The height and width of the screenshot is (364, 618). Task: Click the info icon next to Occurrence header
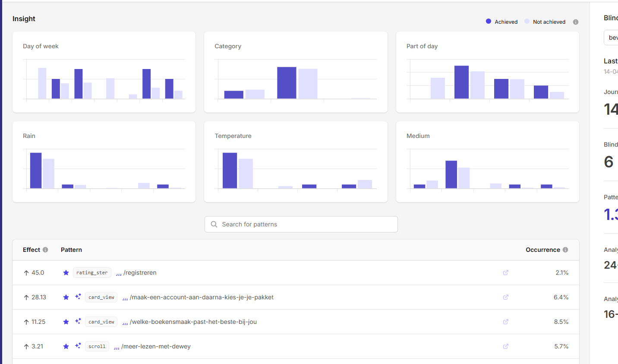coord(565,250)
